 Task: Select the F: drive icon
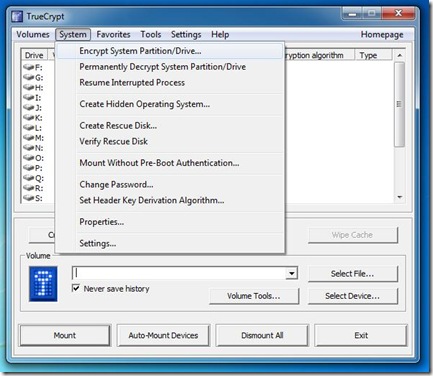pyautogui.click(x=29, y=67)
